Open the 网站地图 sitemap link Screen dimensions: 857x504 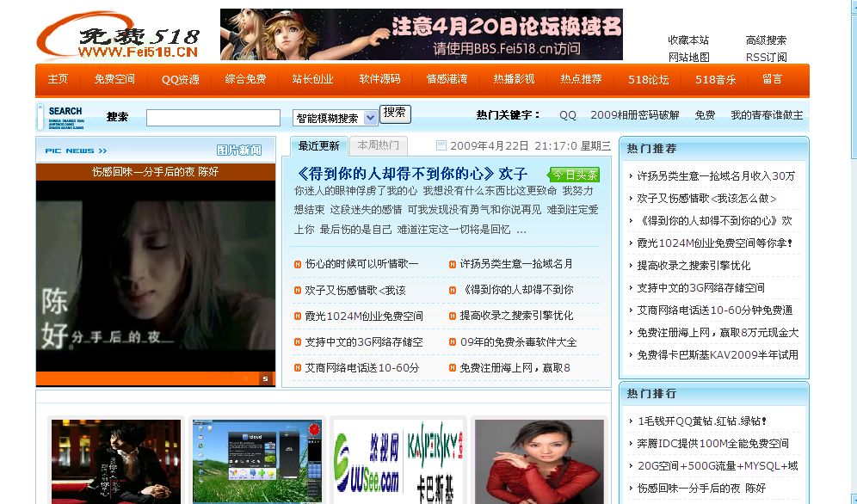(688, 57)
